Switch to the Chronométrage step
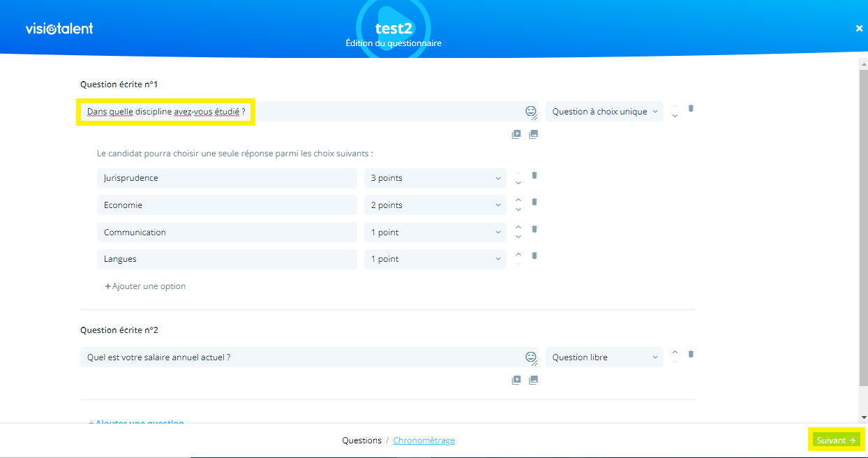Image resolution: width=868 pixels, height=458 pixels. [424, 441]
